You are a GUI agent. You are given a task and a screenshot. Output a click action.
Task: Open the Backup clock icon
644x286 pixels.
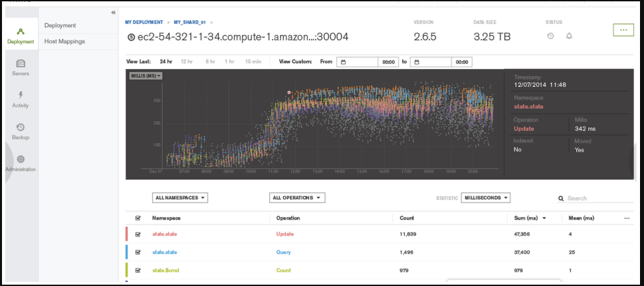pos(21,127)
